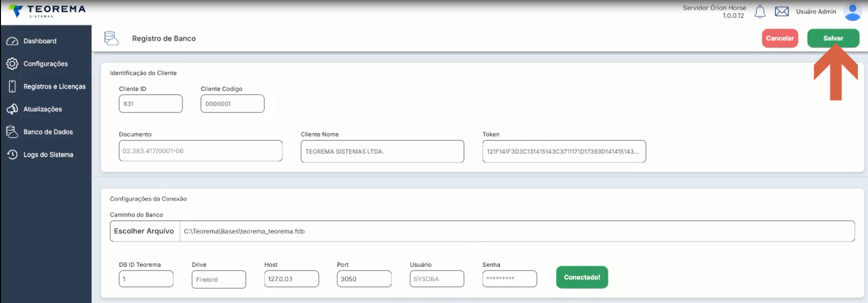Click the Registro de Banco title
Viewport: 868px width, 303px height.
164,39
